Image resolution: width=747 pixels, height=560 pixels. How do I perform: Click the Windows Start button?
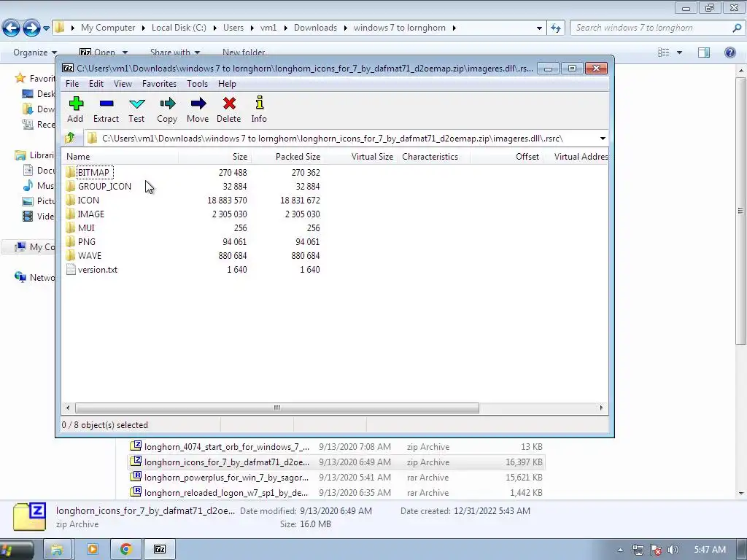pos(15,550)
